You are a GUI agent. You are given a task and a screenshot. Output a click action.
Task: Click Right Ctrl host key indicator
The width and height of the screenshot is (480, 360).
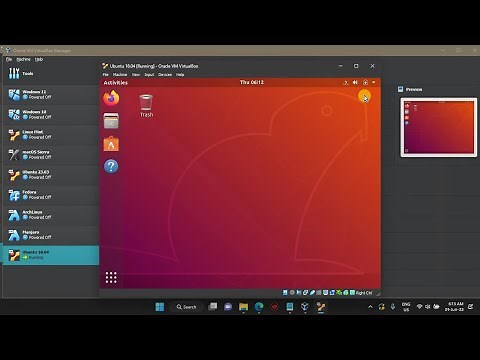click(x=364, y=293)
